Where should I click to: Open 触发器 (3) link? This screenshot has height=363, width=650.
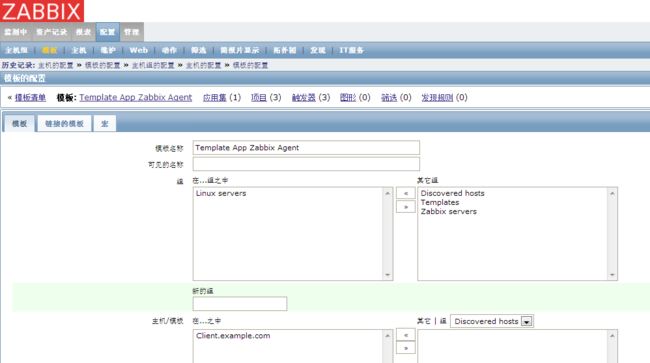click(303, 97)
